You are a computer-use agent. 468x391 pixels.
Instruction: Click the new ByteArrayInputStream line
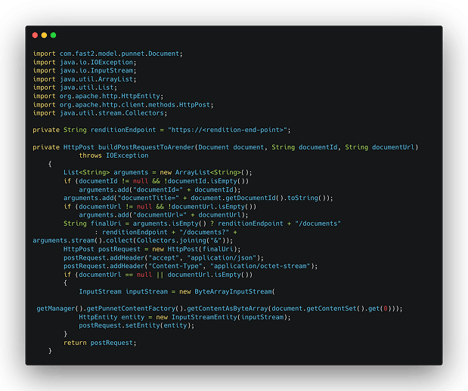click(177, 292)
